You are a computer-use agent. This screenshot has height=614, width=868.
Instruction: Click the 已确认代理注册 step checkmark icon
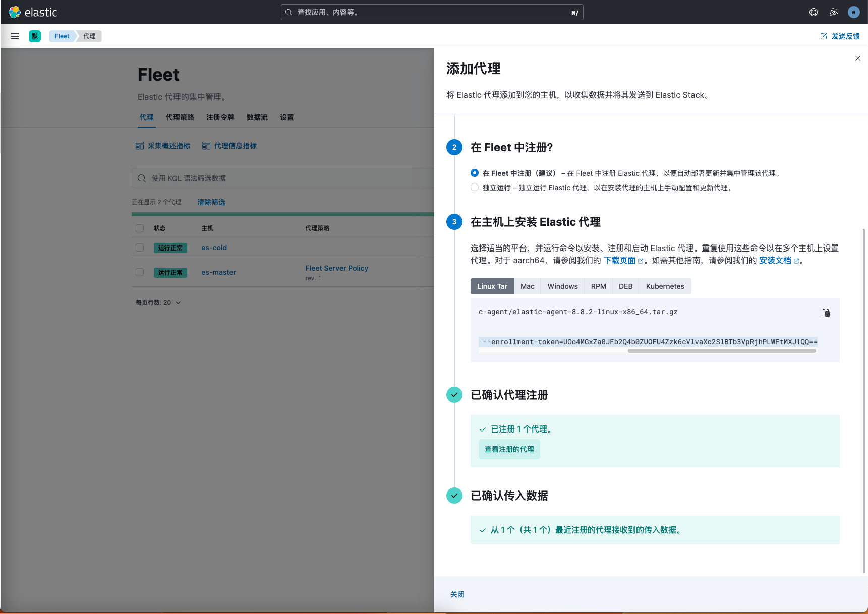[x=454, y=395]
